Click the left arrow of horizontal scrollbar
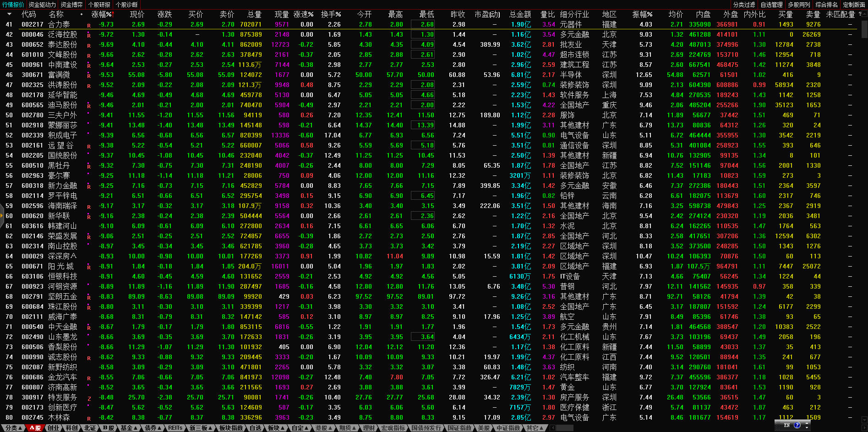 pyautogui.click(x=553, y=428)
